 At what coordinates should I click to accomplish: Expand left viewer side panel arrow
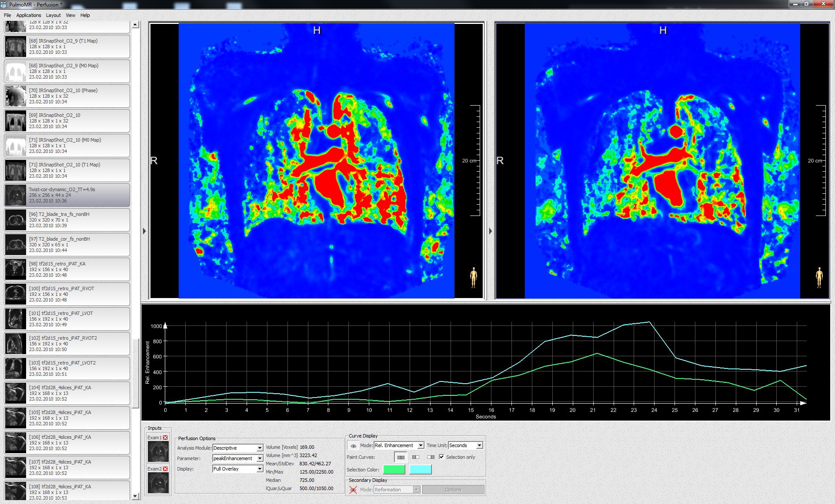point(144,231)
